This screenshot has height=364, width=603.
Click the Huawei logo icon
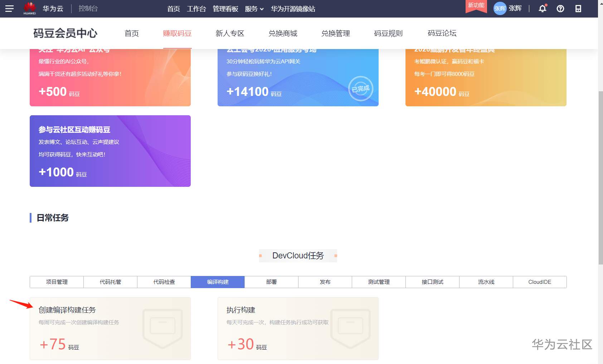pyautogui.click(x=30, y=8)
